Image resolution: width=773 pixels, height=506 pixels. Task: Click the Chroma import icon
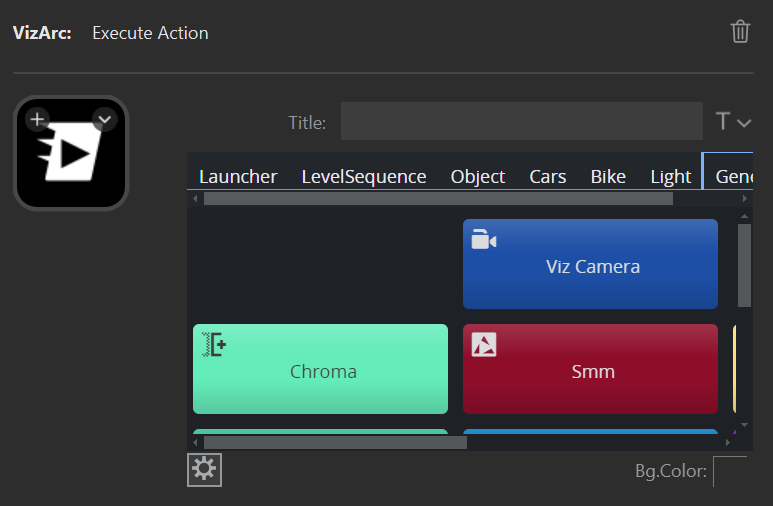(214, 345)
